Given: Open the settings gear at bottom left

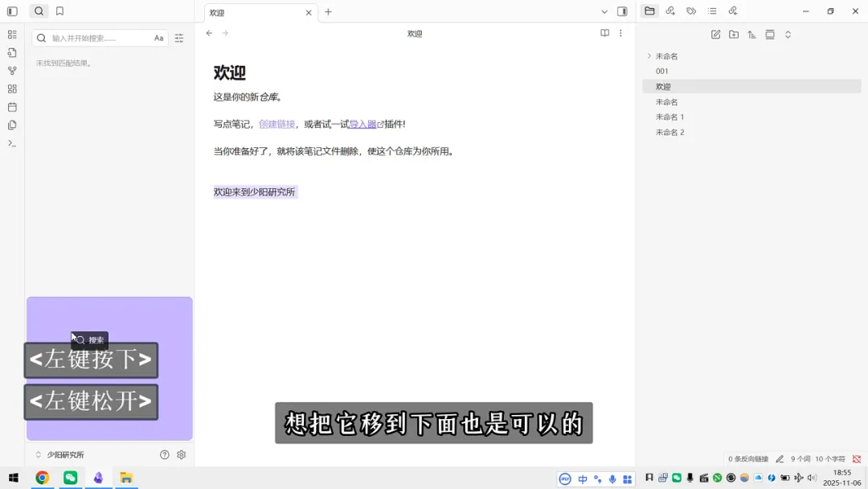Looking at the screenshot, I should pos(182,454).
